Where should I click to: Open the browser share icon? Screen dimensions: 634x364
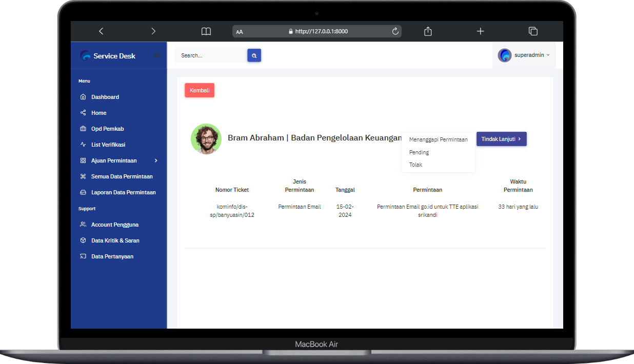[428, 31]
